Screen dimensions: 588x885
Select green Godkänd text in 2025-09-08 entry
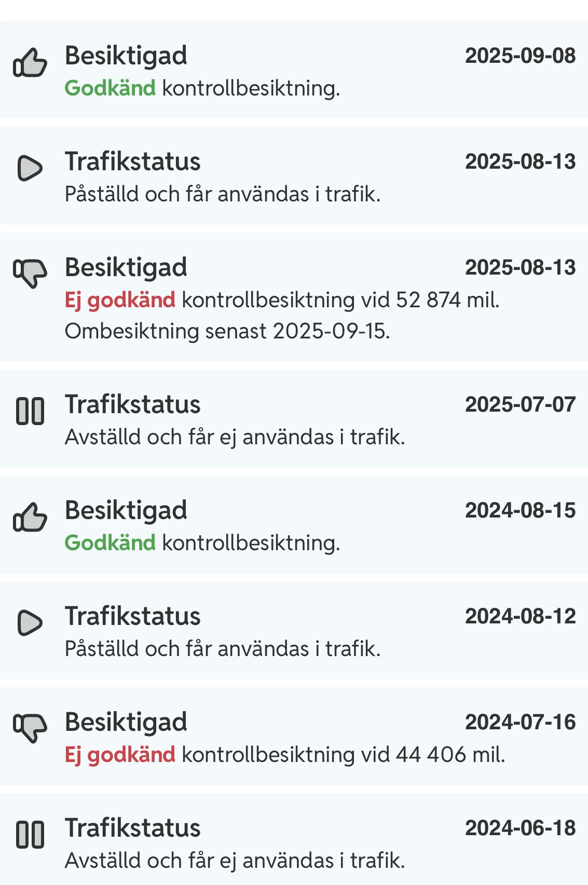[110, 88]
